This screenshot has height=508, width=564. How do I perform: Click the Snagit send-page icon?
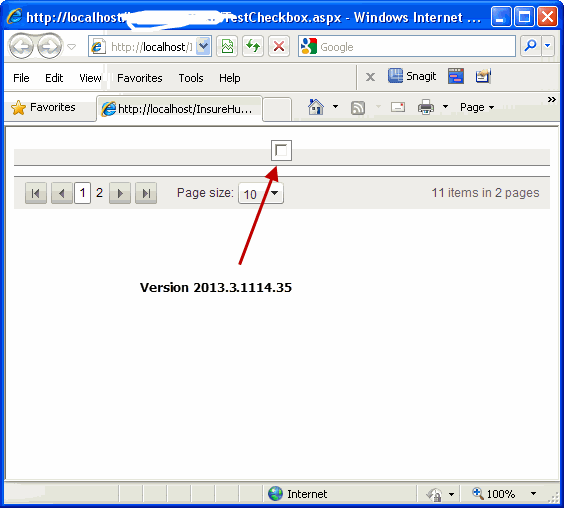483,76
